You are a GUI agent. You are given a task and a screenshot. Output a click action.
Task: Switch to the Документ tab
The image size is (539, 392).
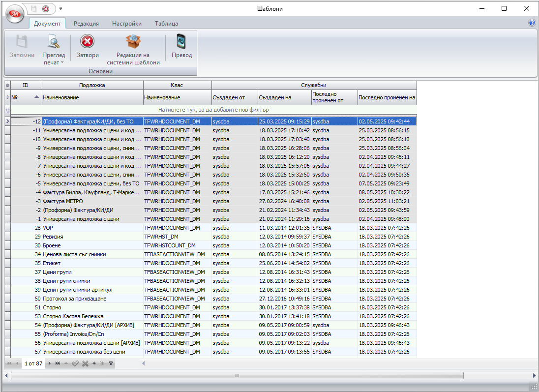(x=47, y=24)
